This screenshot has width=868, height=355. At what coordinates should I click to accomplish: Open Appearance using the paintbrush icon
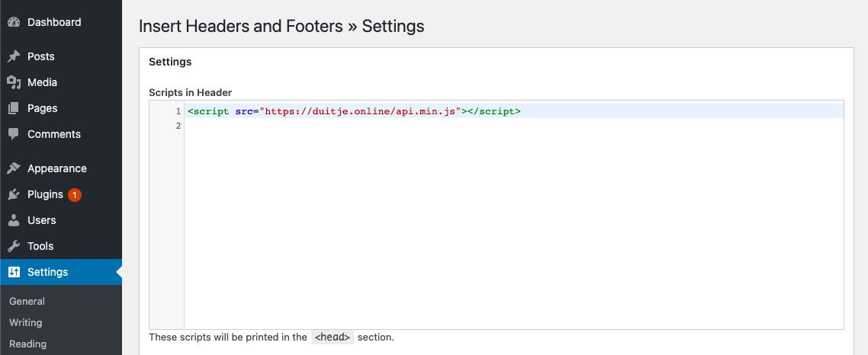point(14,168)
